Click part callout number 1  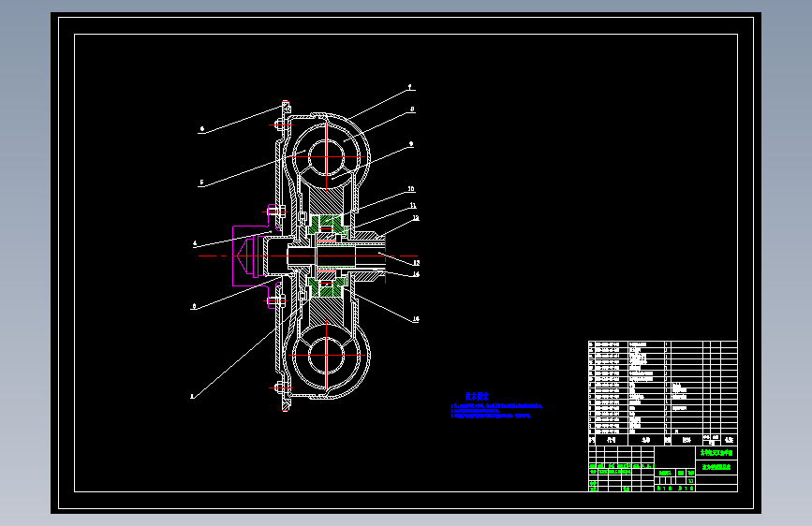192,397
